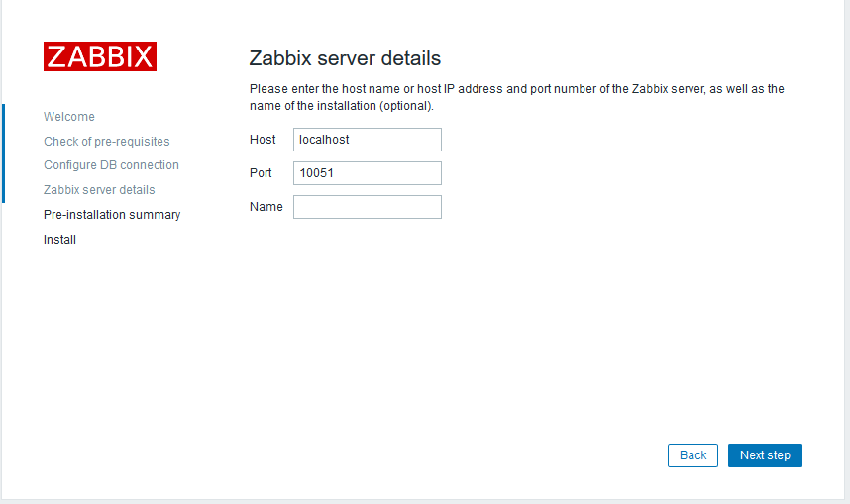Click the Host input field

[368, 140]
